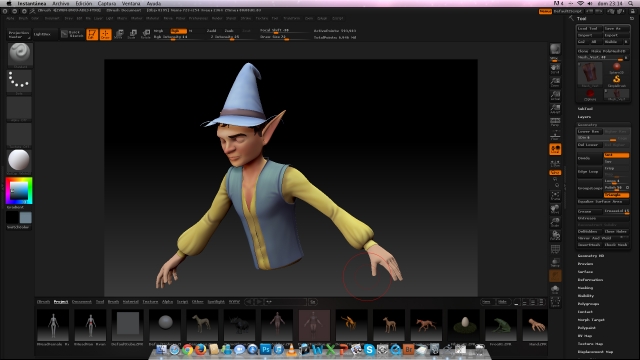Viewport: 640px width, 360px height.
Task: Click the Scroll document icon
Action: point(555,68)
